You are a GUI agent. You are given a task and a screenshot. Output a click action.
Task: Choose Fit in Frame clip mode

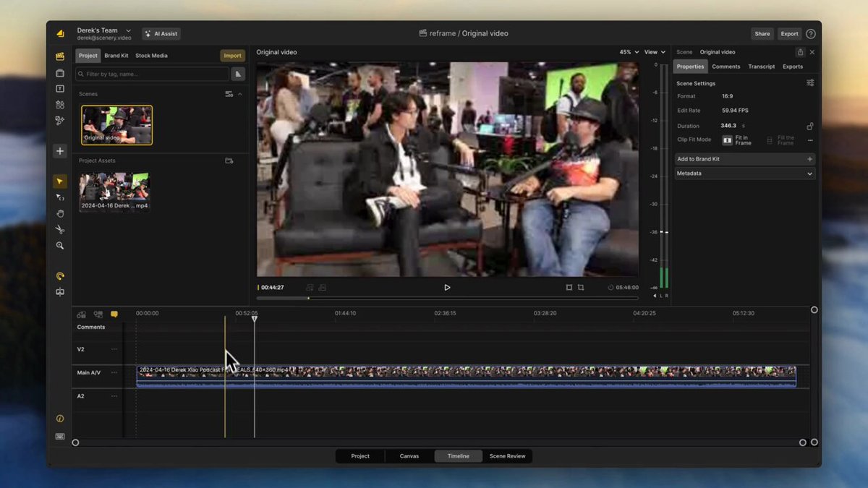[737, 140]
